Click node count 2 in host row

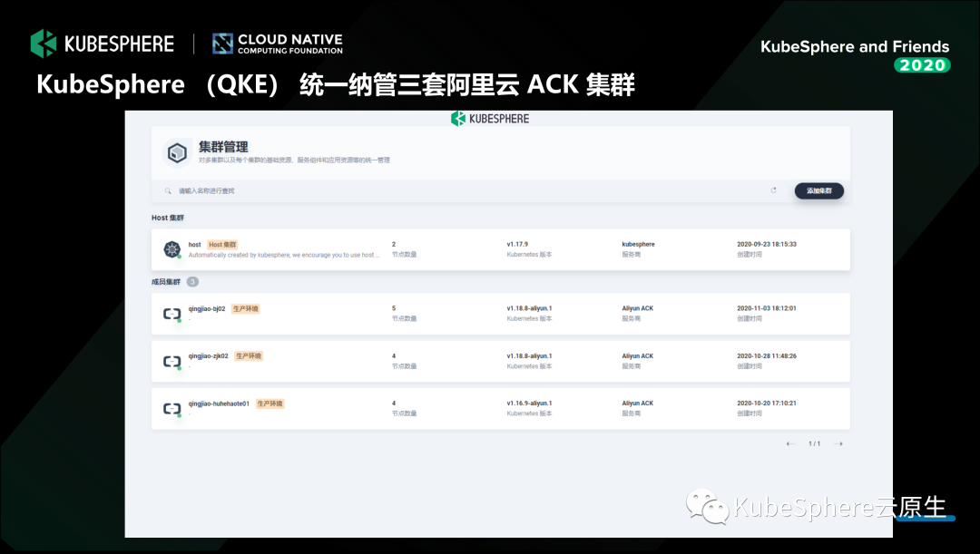[x=394, y=244]
